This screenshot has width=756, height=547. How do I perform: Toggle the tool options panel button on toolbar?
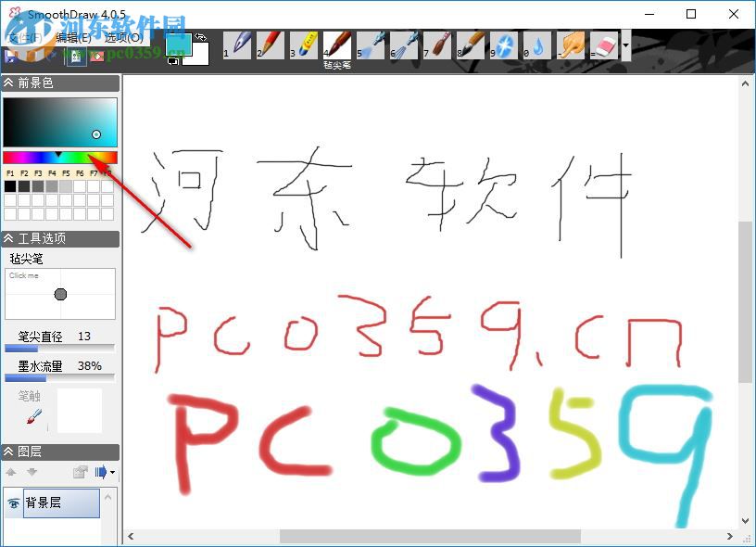pos(76,56)
